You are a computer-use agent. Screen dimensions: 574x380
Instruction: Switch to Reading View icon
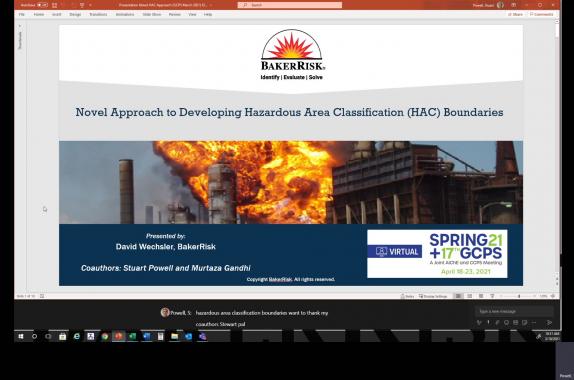coord(481,296)
